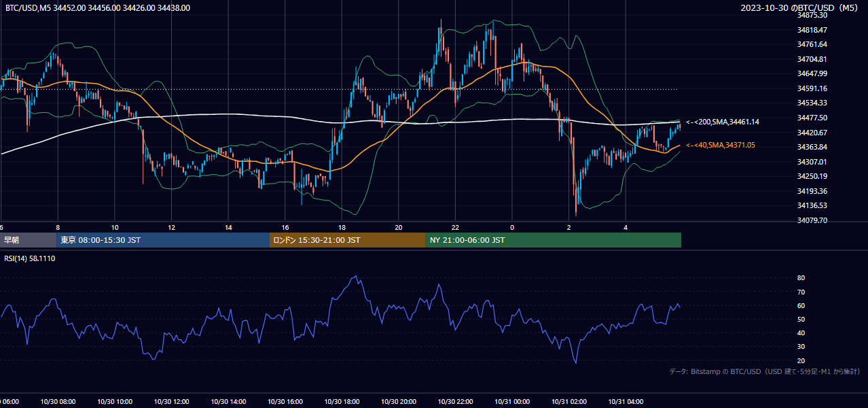Click the RSI axis level 50
868x408 pixels.
[x=801, y=319]
